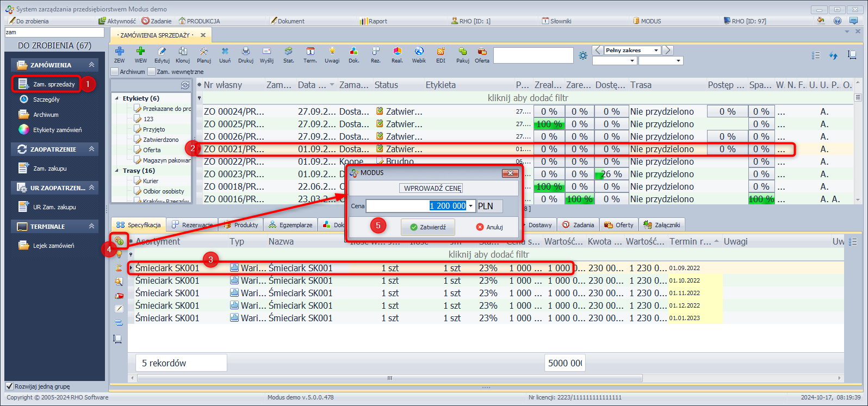Open the Załączniki tab
Screen dimensions: 868x406
coord(662,225)
